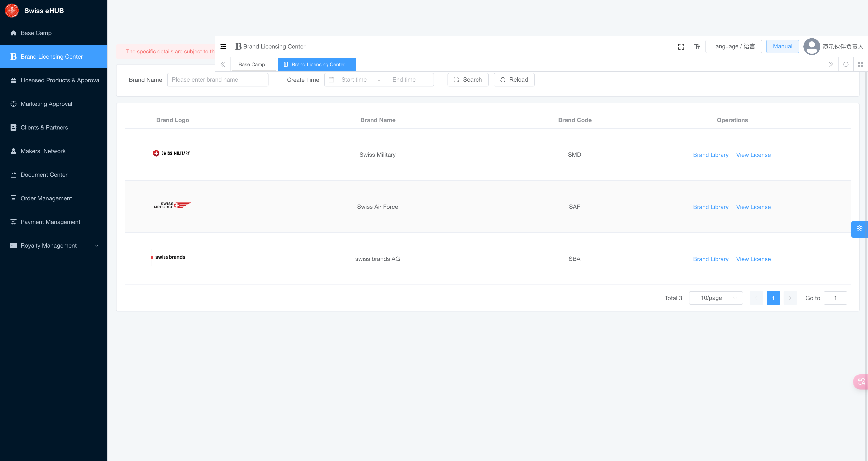Open the Start time date picker
The width and height of the screenshot is (868, 461).
(x=354, y=80)
